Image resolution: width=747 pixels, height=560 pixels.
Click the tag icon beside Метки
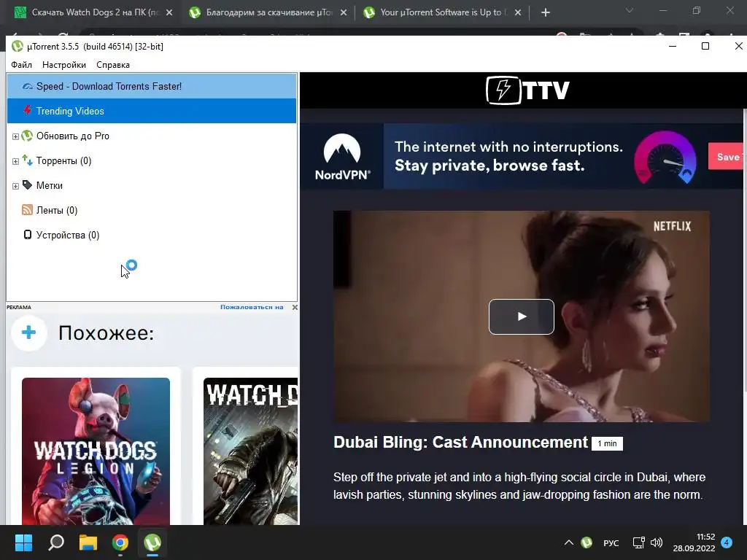pyautogui.click(x=27, y=185)
